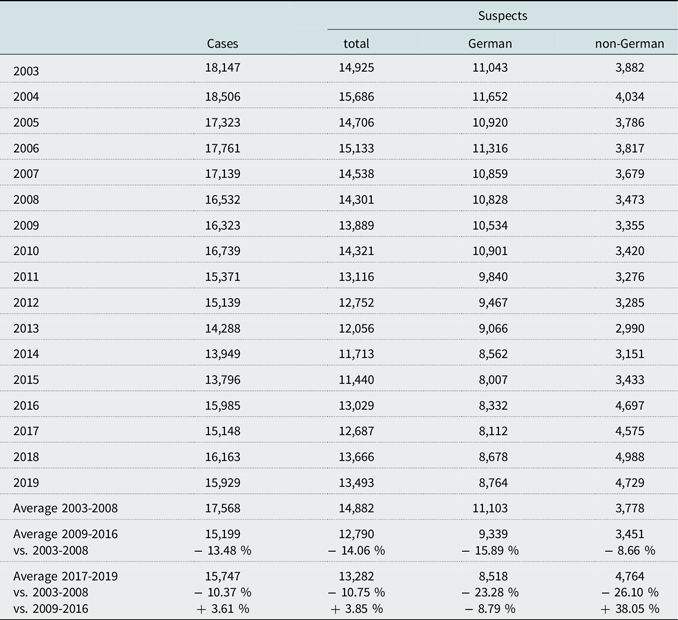Image resolution: width=678 pixels, height=620 pixels.
Task: Select the 2003 row label
Action: (28, 71)
